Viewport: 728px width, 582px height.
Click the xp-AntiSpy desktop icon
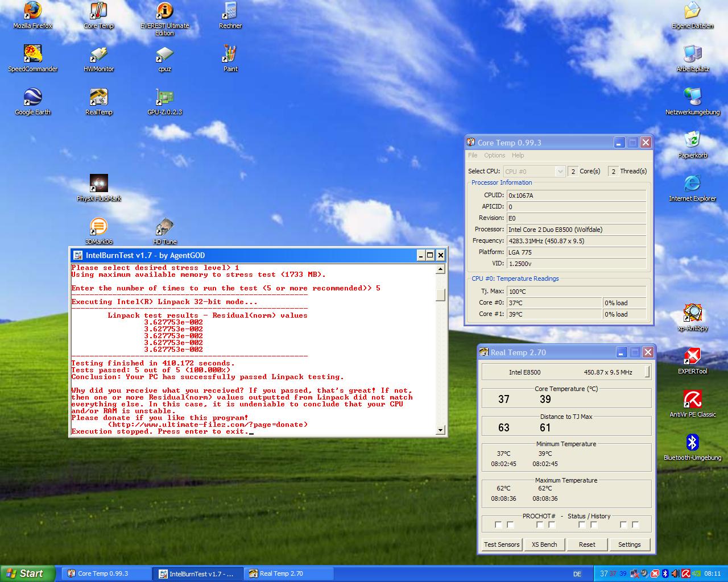pyautogui.click(x=692, y=318)
